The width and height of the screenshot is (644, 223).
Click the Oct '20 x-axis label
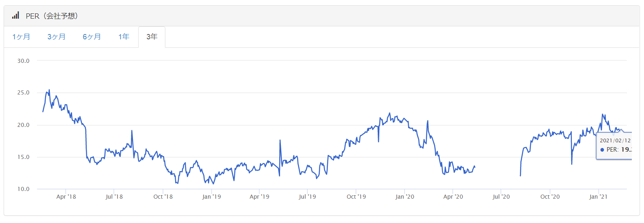tap(550, 197)
